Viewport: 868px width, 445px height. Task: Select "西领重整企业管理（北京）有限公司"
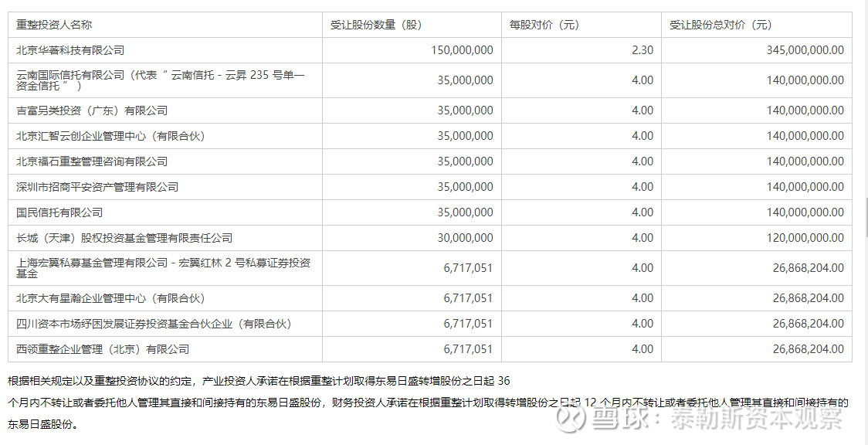(x=103, y=349)
